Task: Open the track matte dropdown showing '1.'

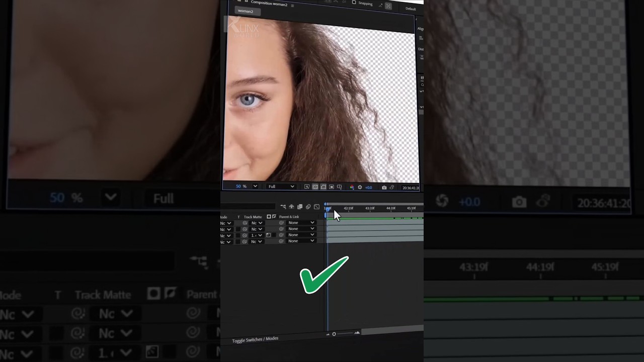Action: (257, 235)
